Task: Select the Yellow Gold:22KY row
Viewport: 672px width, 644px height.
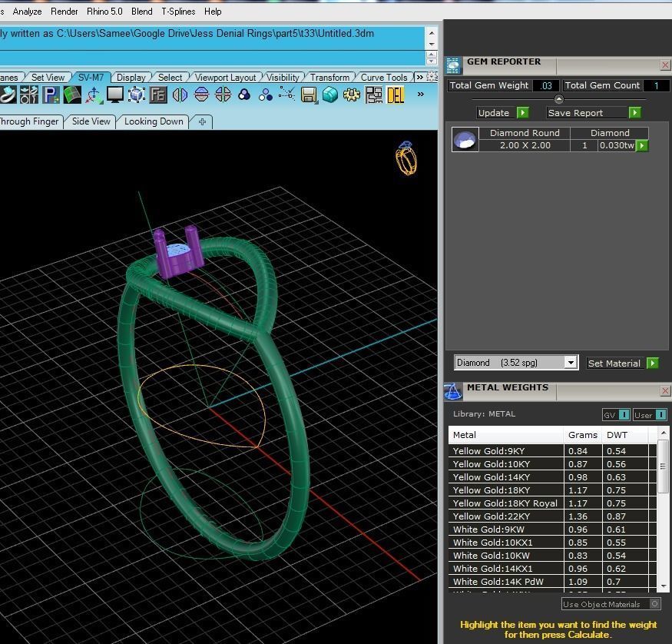Action: (552, 516)
